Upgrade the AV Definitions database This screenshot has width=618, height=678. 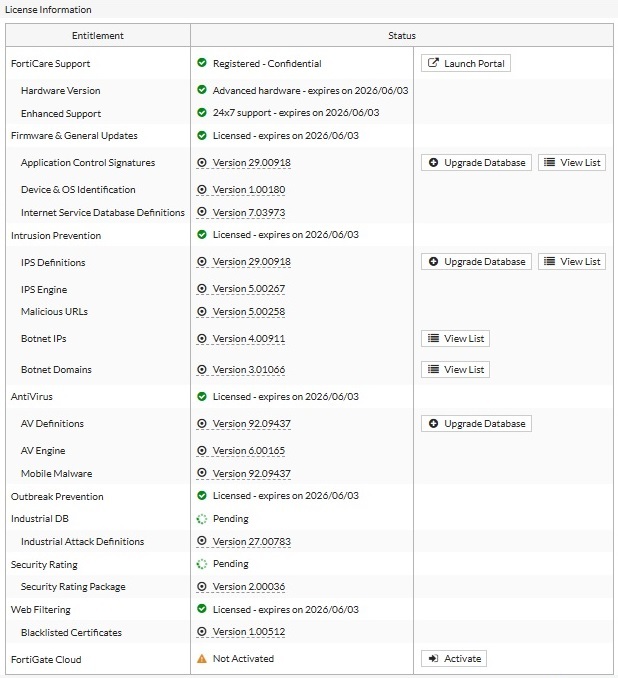point(476,424)
